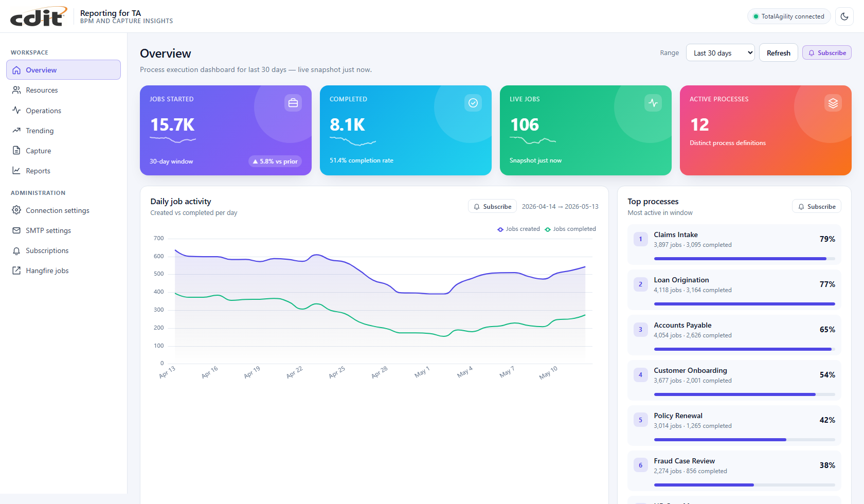Click the Refresh button
864x504 pixels.
click(x=778, y=53)
